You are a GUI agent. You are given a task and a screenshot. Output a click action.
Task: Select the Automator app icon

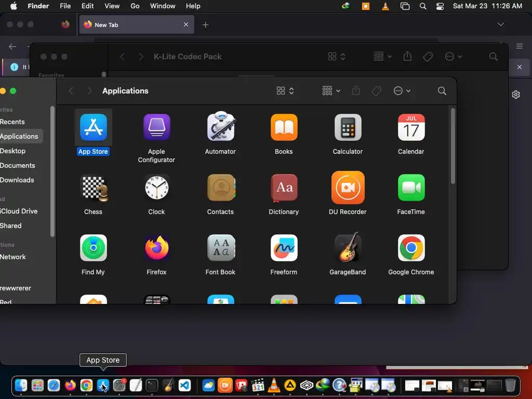point(220,126)
